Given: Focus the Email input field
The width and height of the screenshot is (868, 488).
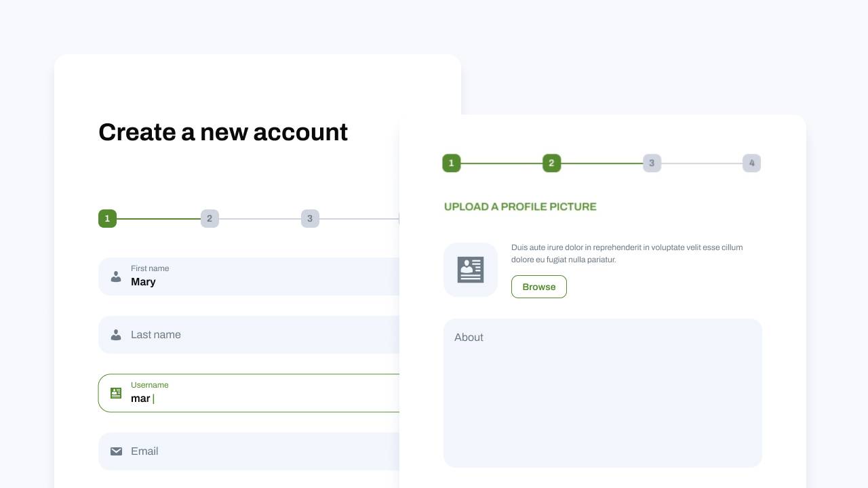Looking at the screenshot, I should tap(258, 451).
